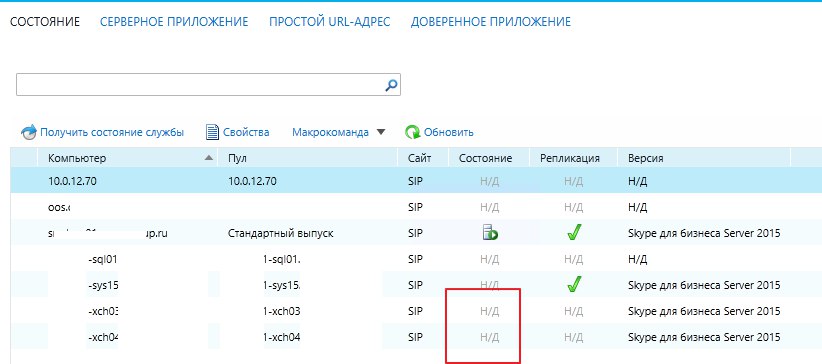
Task: Click Н/Д status in xch04 row
Action: coord(490,337)
